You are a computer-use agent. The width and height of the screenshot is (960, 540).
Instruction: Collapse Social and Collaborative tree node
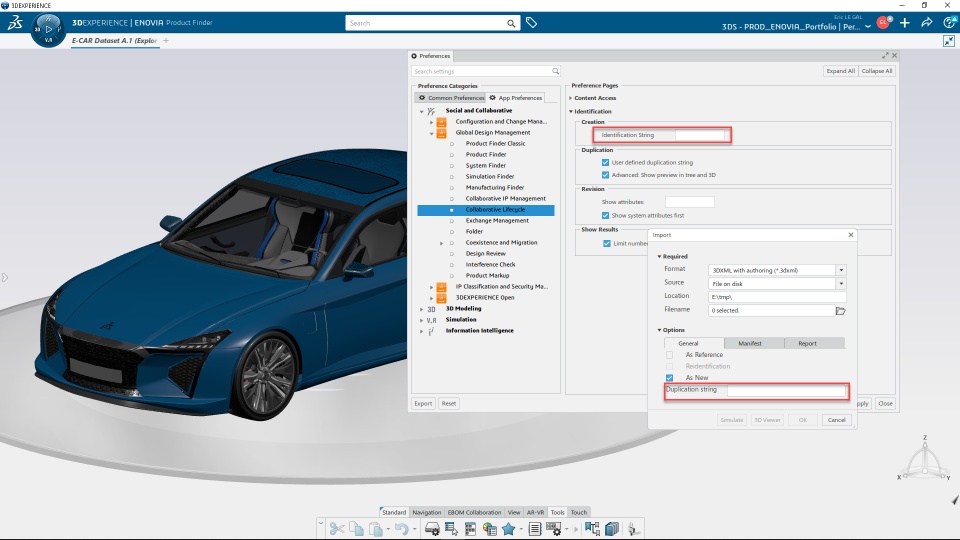(x=421, y=111)
